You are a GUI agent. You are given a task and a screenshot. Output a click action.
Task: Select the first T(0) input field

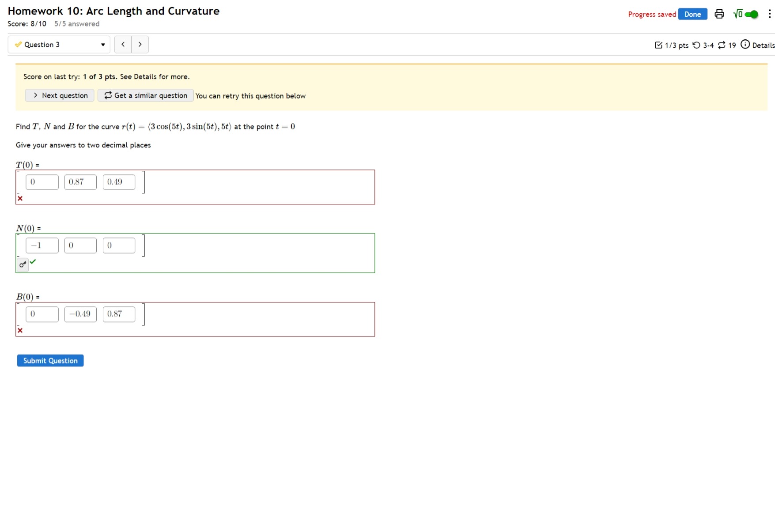pyautogui.click(x=42, y=181)
